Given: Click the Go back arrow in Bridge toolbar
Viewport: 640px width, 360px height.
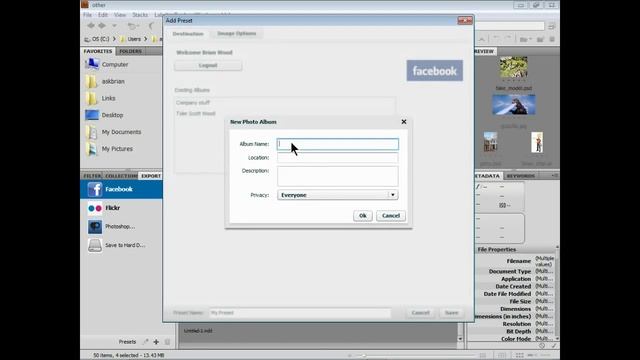Looking at the screenshot, I should [91, 26].
